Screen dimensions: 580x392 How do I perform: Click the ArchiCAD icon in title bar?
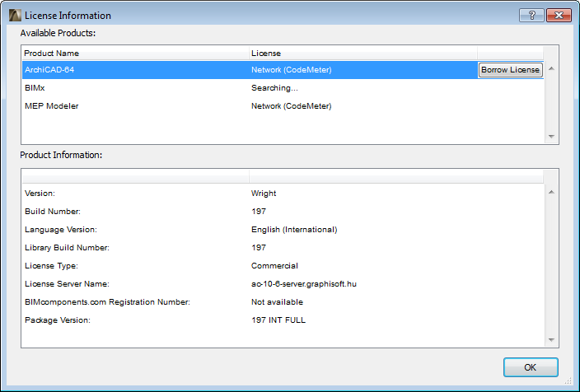point(14,16)
